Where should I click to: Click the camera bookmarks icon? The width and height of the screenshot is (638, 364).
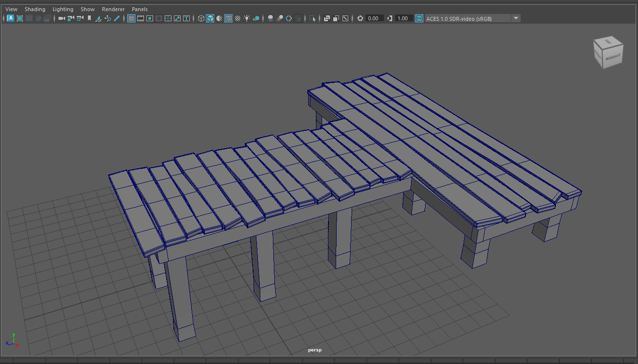coord(89,18)
